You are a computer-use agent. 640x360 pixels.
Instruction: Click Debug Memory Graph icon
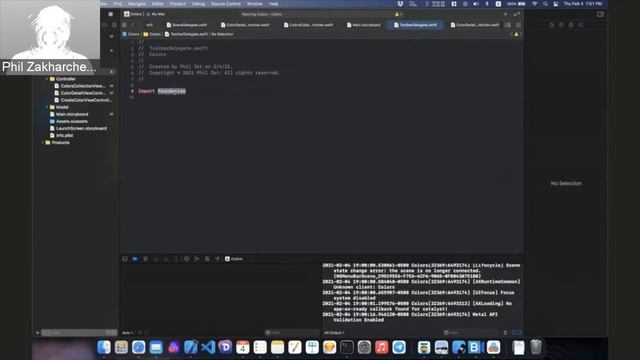(197, 259)
